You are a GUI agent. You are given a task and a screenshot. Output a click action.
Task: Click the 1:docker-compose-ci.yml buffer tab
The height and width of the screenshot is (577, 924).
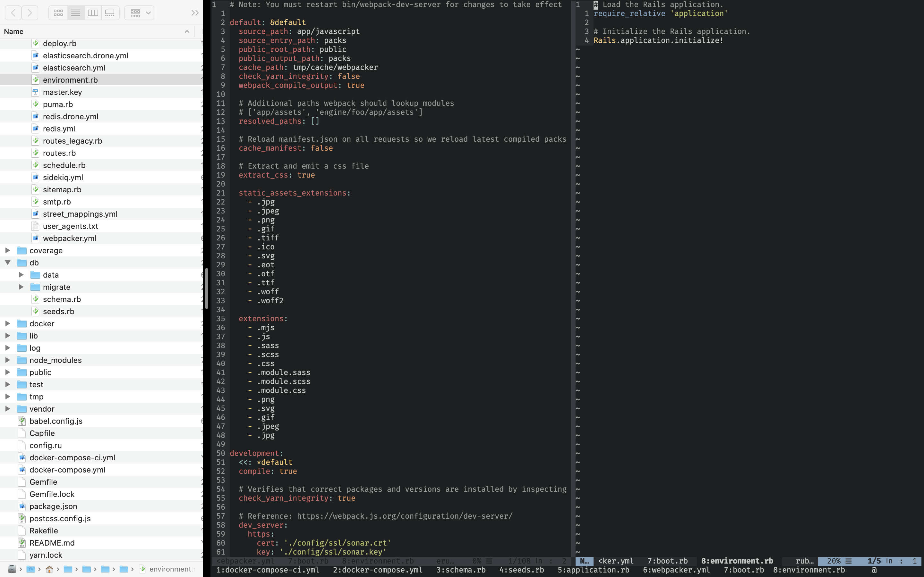point(268,570)
